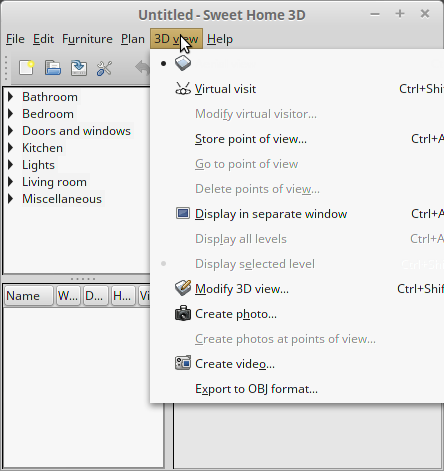Sort furniture table by Name column
This screenshot has width=444, height=471.
tap(29, 295)
